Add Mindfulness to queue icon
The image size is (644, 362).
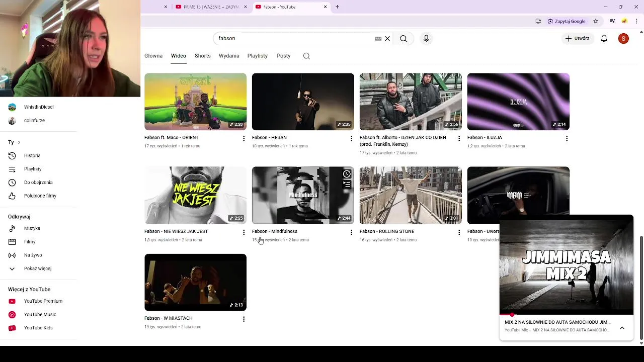click(347, 185)
